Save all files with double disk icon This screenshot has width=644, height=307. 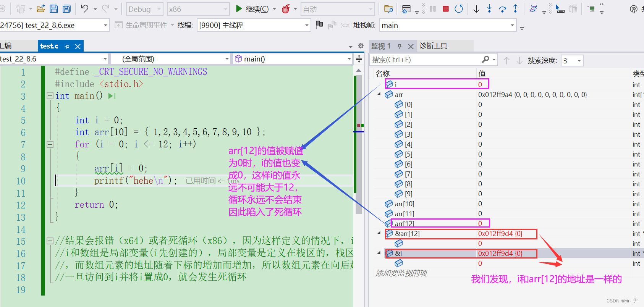click(67, 9)
